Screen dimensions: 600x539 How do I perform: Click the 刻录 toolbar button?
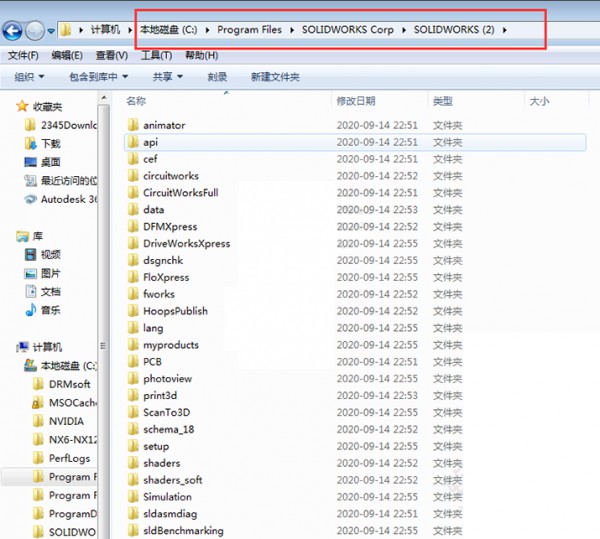click(x=217, y=77)
